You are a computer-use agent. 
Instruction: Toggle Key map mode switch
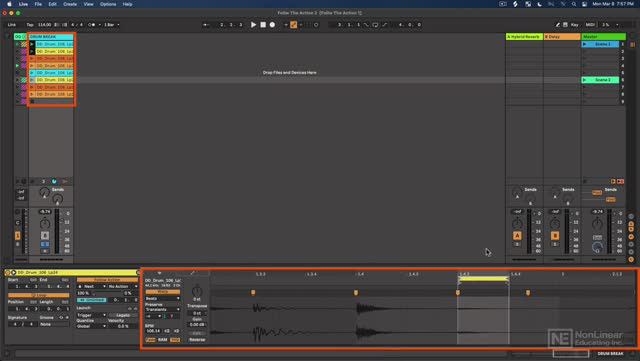(575, 25)
